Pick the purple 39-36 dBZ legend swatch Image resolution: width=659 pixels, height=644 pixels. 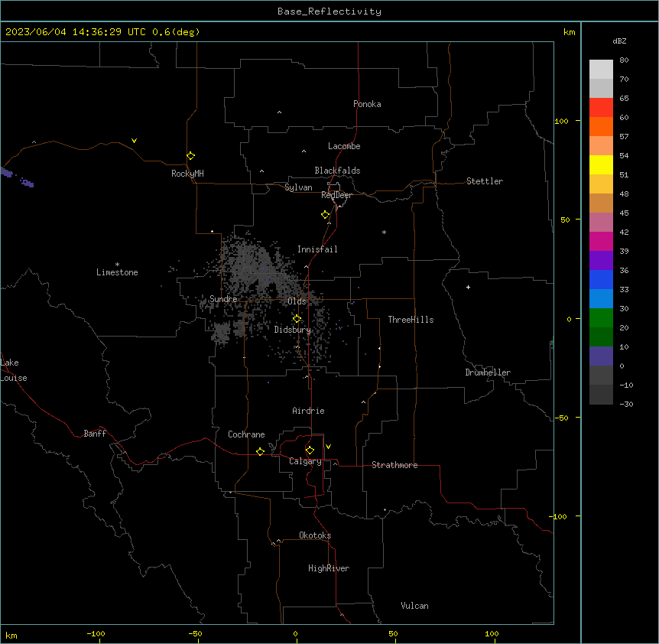tap(601, 261)
